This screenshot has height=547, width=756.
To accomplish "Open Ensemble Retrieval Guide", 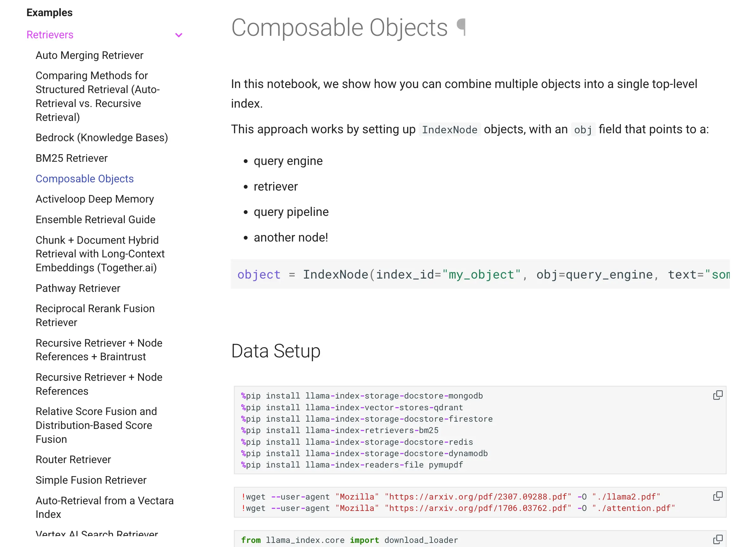I will pyautogui.click(x=95, y=220).
